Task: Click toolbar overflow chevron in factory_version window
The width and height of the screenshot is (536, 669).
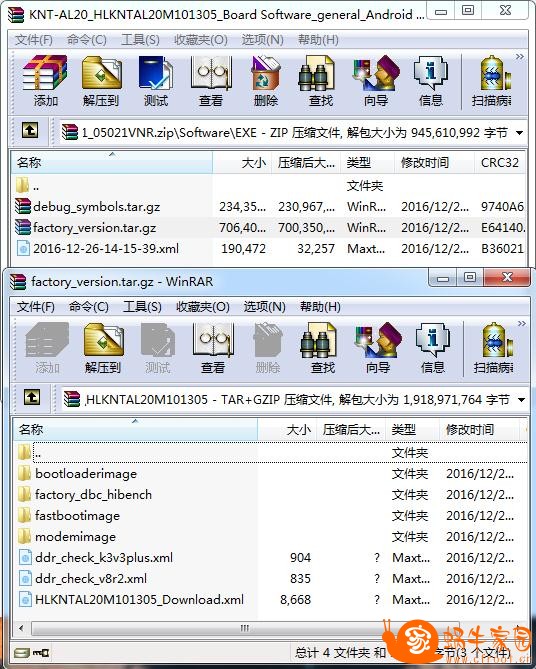Action: click(521, 324)
